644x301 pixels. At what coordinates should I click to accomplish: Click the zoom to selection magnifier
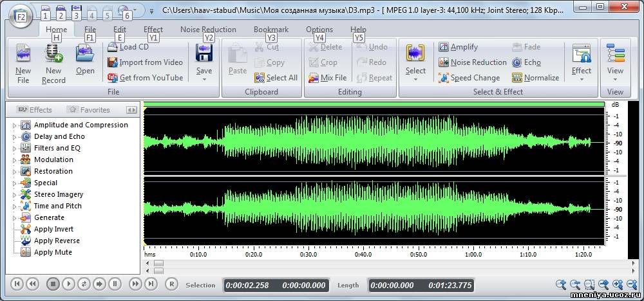pyautogui.click(x=589, y=284)
